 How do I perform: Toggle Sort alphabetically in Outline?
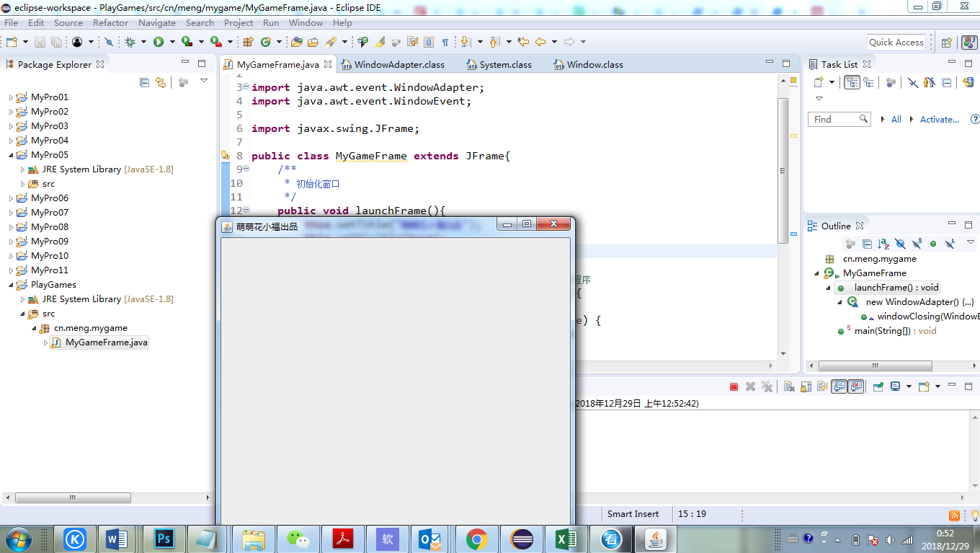click(x=883, y=244)
